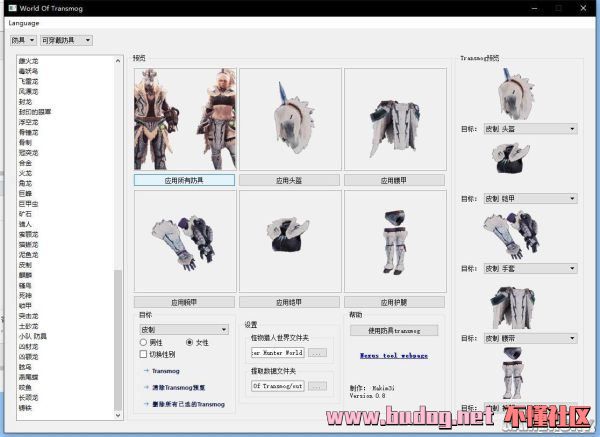Click the Monster Hunter World folder path field

pyautogui.click(x=278, y=352)
